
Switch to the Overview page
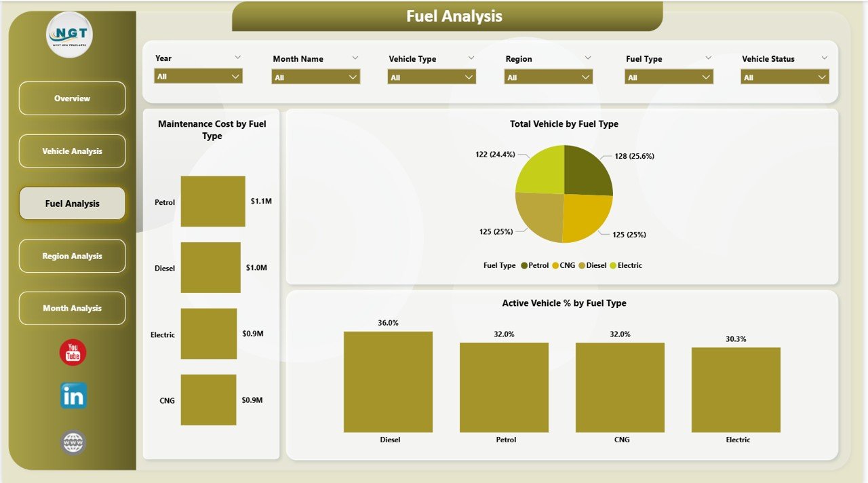pos(72,98)
